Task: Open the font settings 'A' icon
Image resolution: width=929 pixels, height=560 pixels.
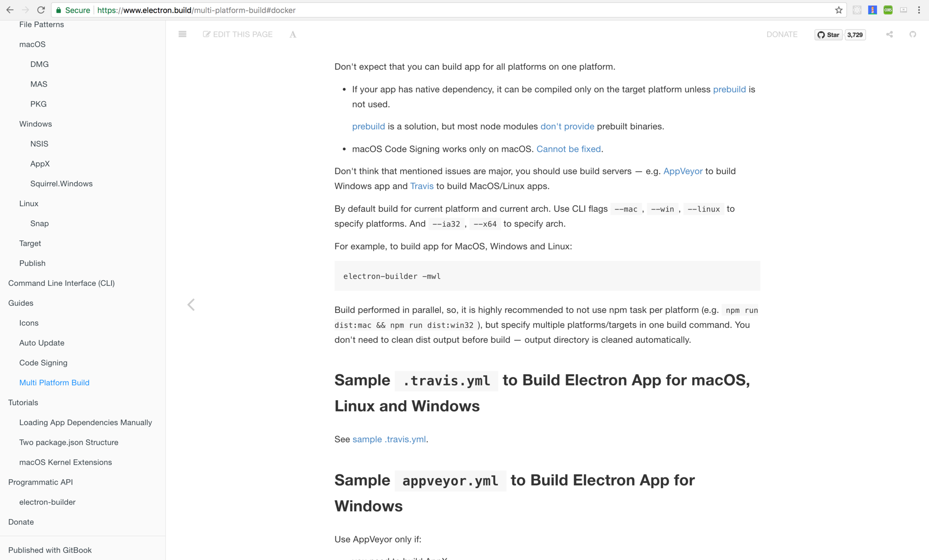Action: (x=293, y=35)
